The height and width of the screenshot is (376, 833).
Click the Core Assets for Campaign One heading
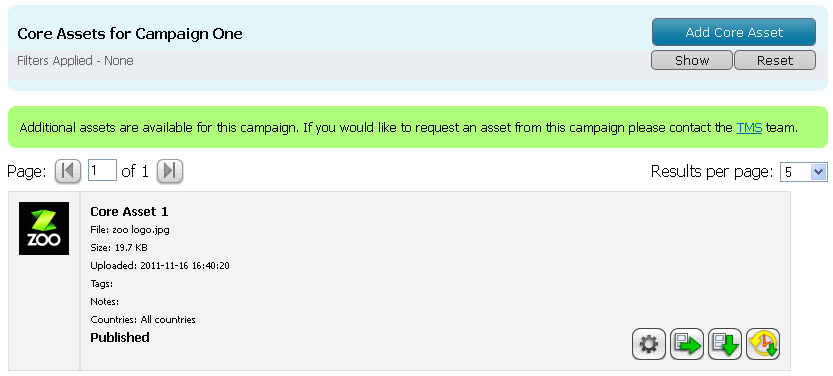(x=130, y=34)
